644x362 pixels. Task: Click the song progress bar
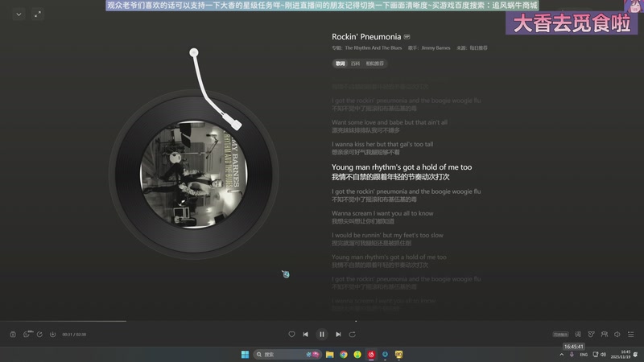tap(322, 321)
